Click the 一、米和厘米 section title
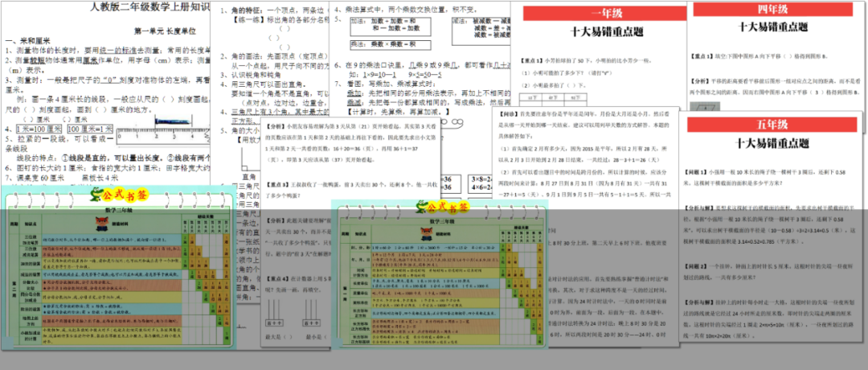The height and width of the screenshot is (370, 868). 27,41
